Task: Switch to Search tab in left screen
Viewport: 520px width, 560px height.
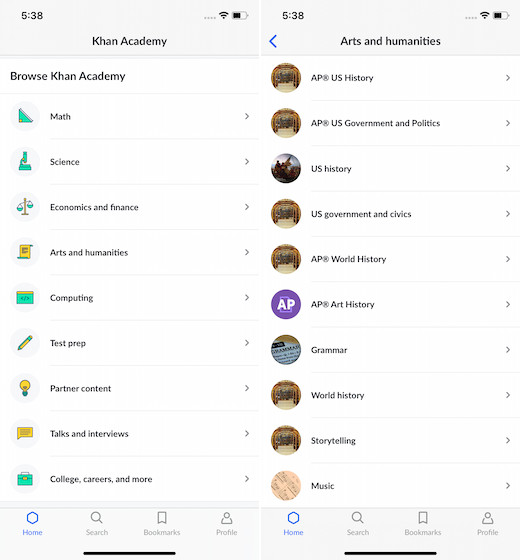Action: click(97, 524)
